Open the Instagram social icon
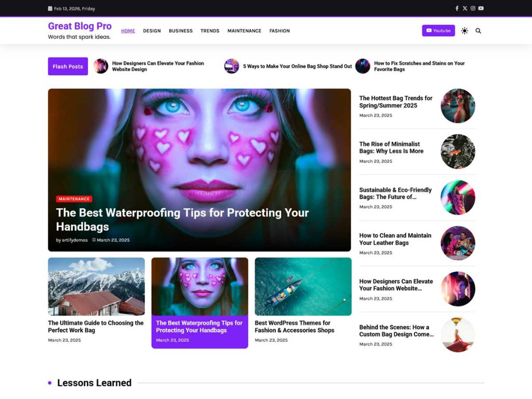The width and height of the screenshot is (532, 399). click(473, 8)
